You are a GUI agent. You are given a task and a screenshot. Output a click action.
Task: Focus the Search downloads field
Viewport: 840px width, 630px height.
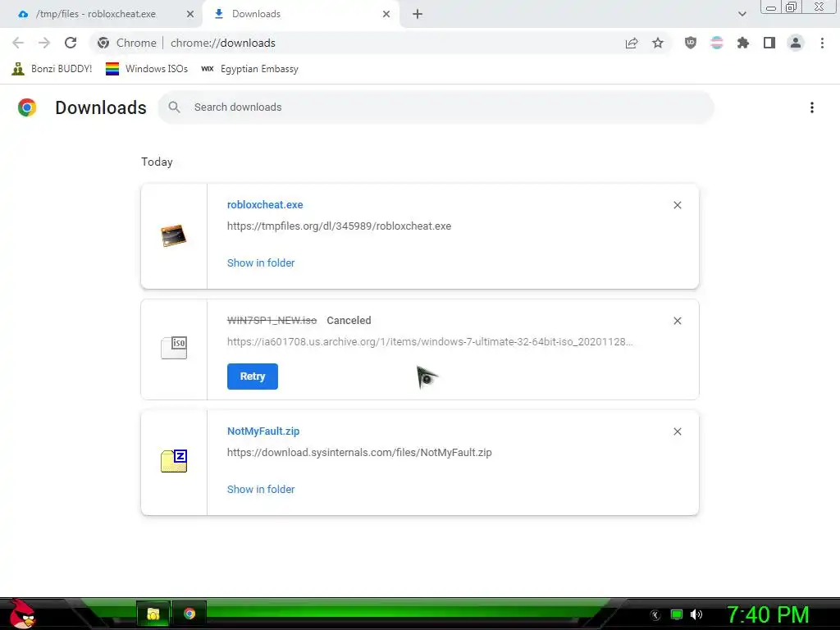coord(436,107)
